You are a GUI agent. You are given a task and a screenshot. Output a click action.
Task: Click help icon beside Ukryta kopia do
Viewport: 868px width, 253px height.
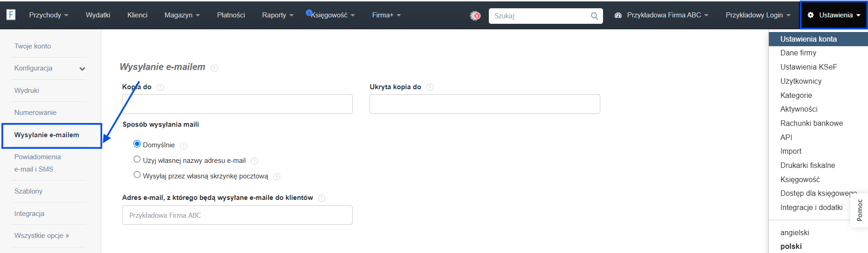tap(430, 87)
